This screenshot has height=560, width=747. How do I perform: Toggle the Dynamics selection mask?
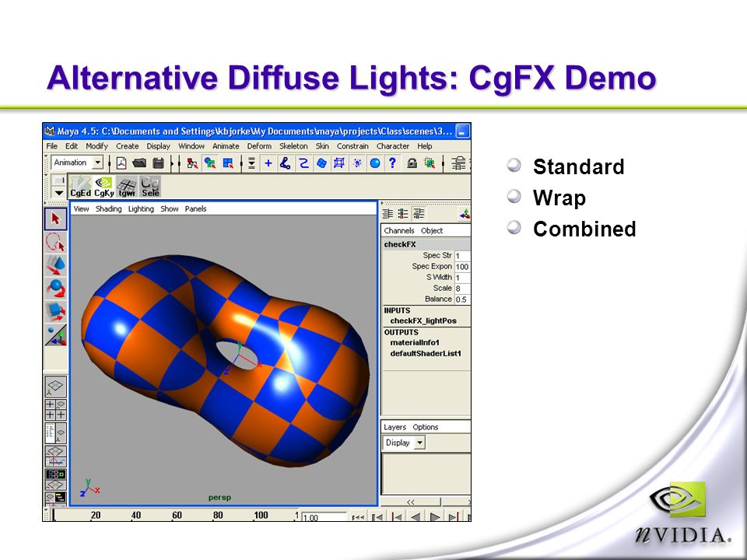pos(357,163)
